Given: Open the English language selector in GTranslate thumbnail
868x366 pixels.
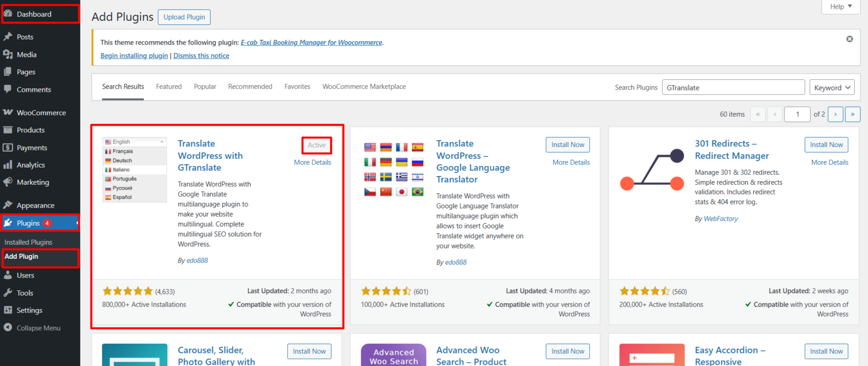Looking at the screenshot, I should click(134, 142).
